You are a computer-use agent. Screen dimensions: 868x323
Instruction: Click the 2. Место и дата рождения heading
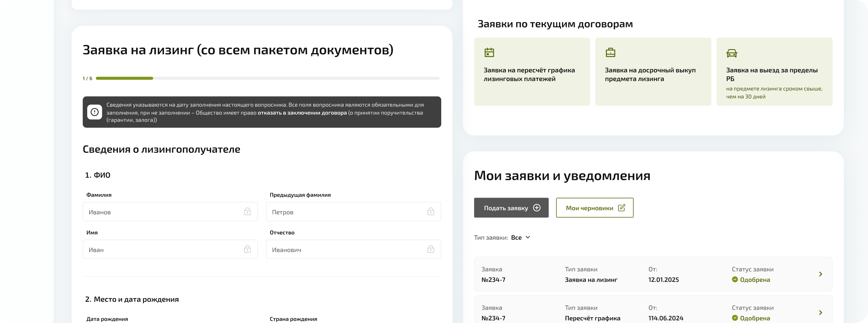[132, 299]
